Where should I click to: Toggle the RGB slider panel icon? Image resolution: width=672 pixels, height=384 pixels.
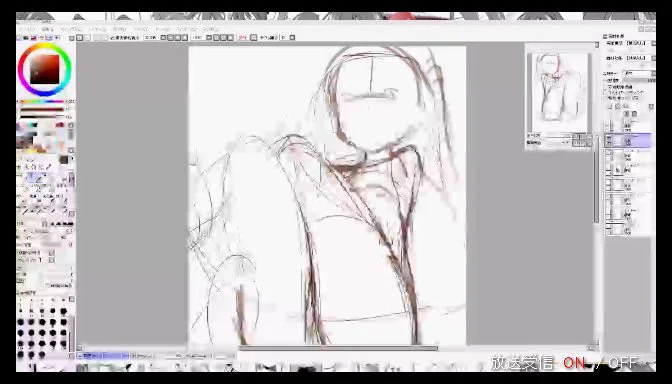[x=26, y=38]
